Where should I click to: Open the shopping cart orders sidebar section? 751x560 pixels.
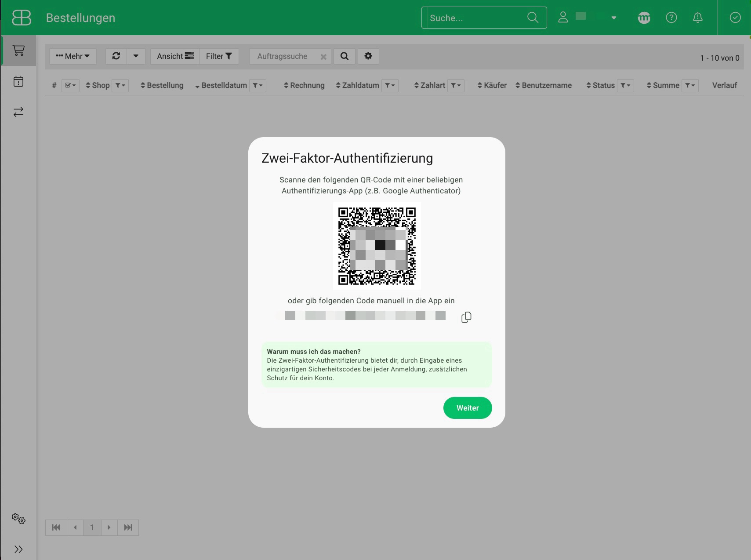pos(18,51)
